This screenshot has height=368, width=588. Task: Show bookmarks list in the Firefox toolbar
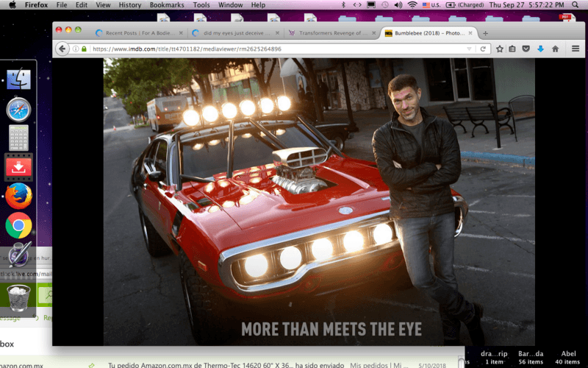(512, 49)
